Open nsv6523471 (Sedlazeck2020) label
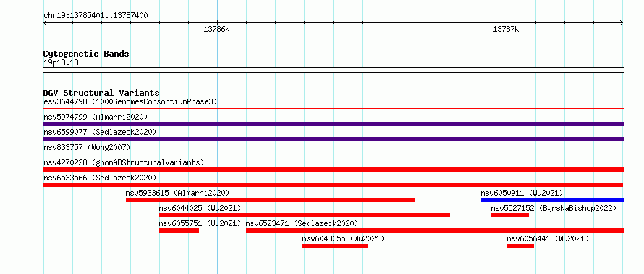Screen dimensions: 644x274 pos(302,223)
